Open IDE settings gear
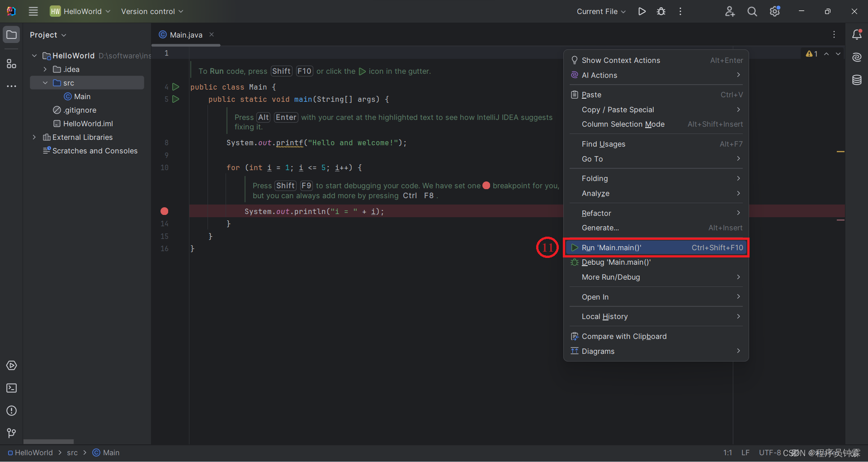 tap(775, 11)
